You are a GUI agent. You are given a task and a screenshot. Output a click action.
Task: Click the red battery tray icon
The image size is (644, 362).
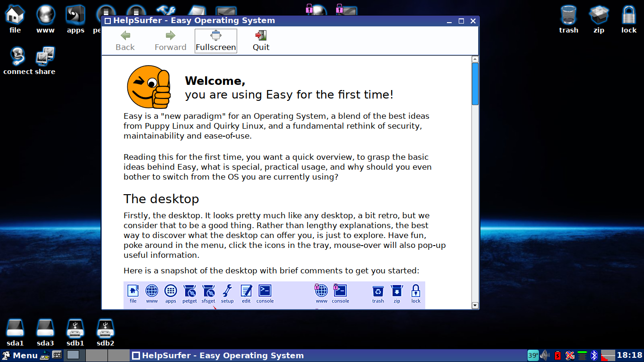pyautogui.click(x=558, y=355)
